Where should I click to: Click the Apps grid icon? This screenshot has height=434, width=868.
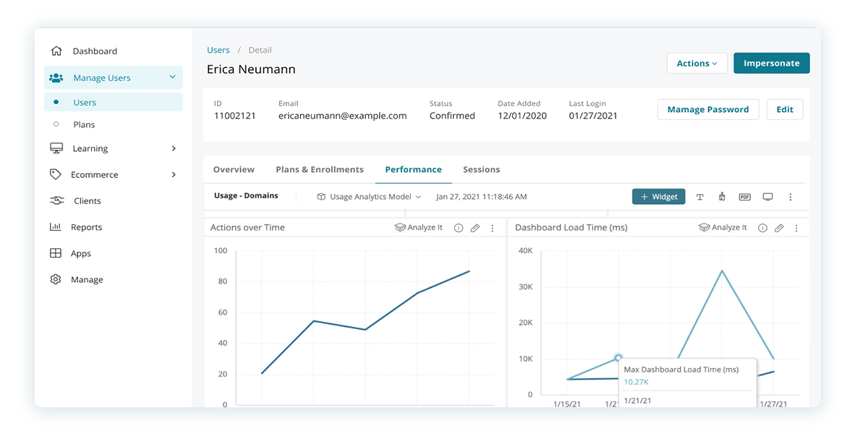tap(56, 253)
